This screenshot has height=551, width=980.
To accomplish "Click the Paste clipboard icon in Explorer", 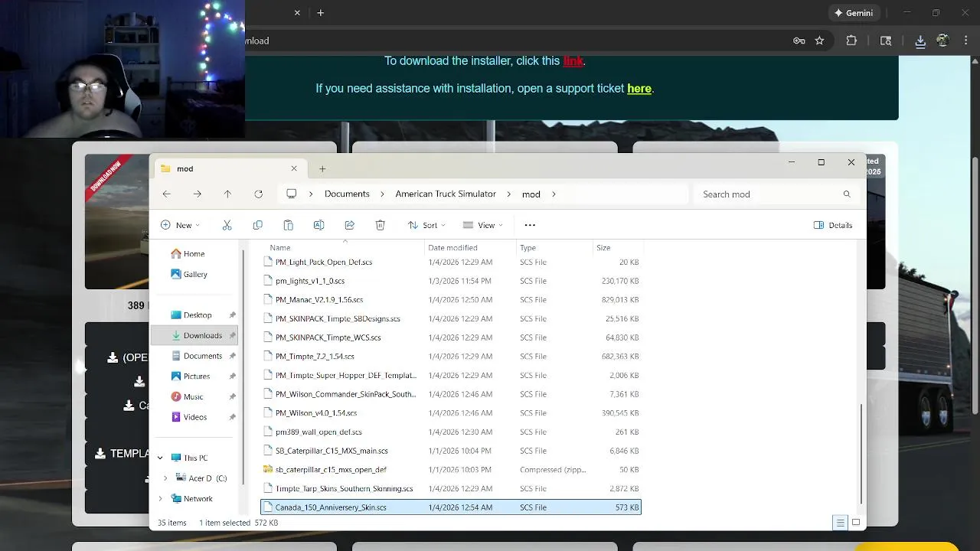I will coord(288,225).
